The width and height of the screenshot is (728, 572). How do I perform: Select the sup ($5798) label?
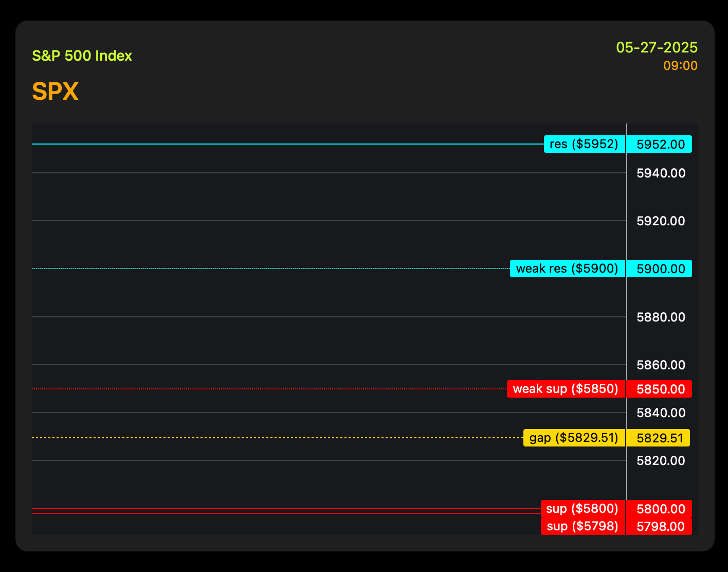[583, 526]
